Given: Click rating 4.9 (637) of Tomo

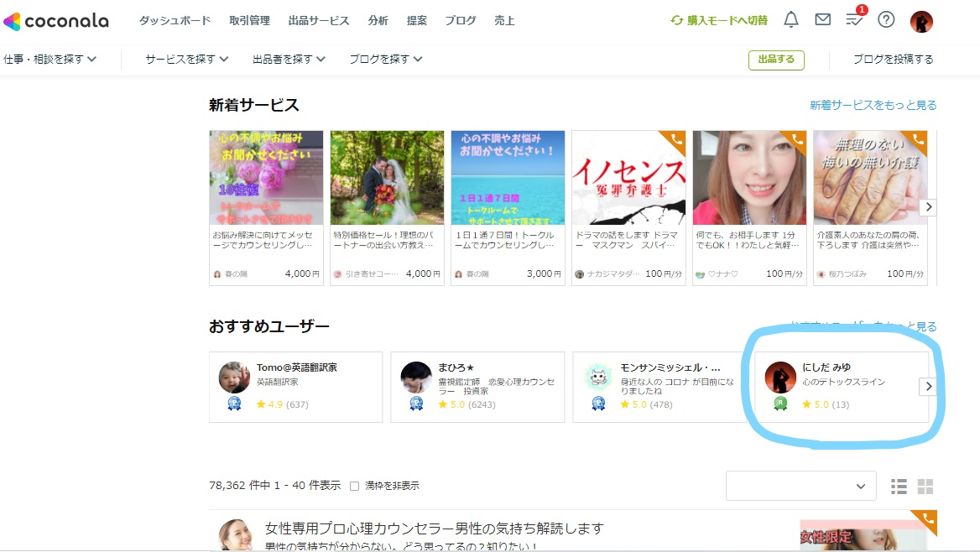Looking at the screenshot, I should 283,404.
